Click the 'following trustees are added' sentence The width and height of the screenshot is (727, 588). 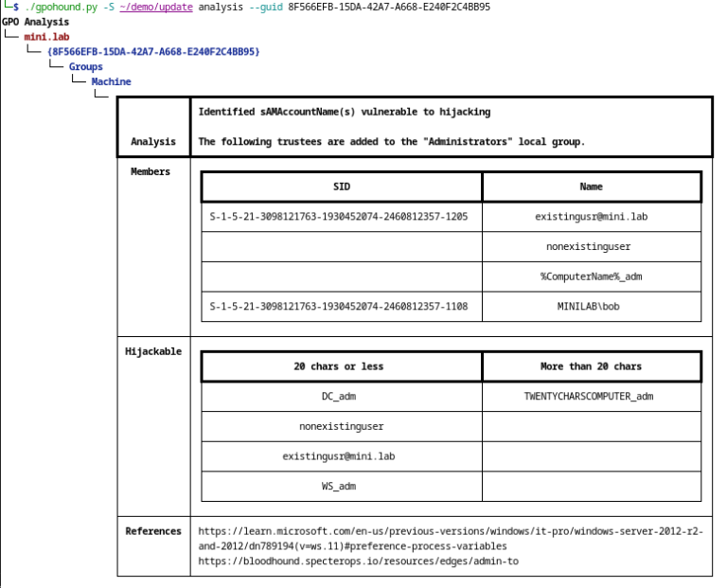point(392,141)
